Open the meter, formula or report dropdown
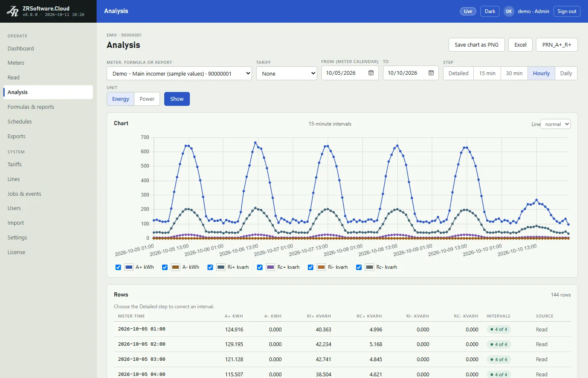This screenshot has width=588, height=378. click(x=179, y=73)
